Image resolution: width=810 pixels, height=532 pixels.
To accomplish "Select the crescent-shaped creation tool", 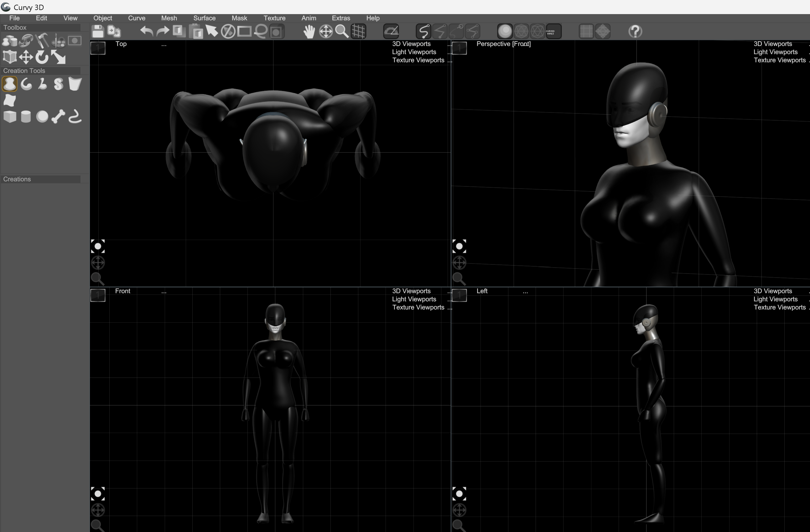I will click(26, 84).
